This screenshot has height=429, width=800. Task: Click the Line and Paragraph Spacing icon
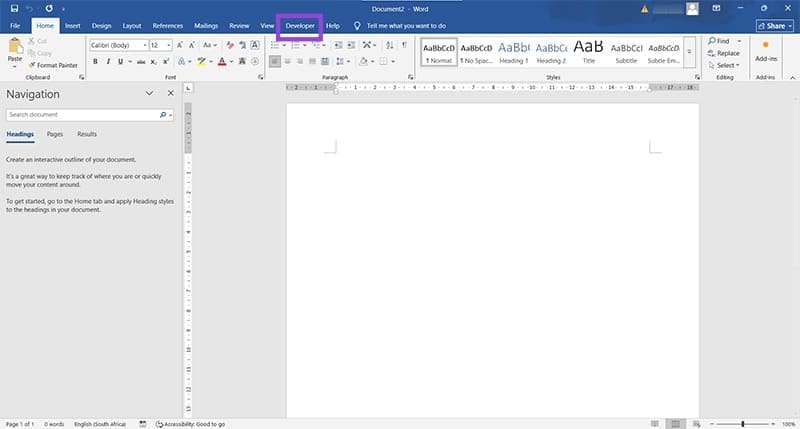click(x=340, y=62)
